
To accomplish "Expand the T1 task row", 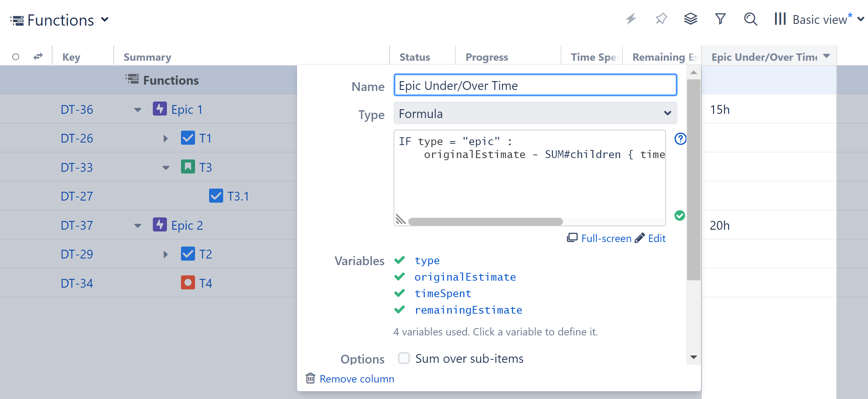I will [166, 139].
